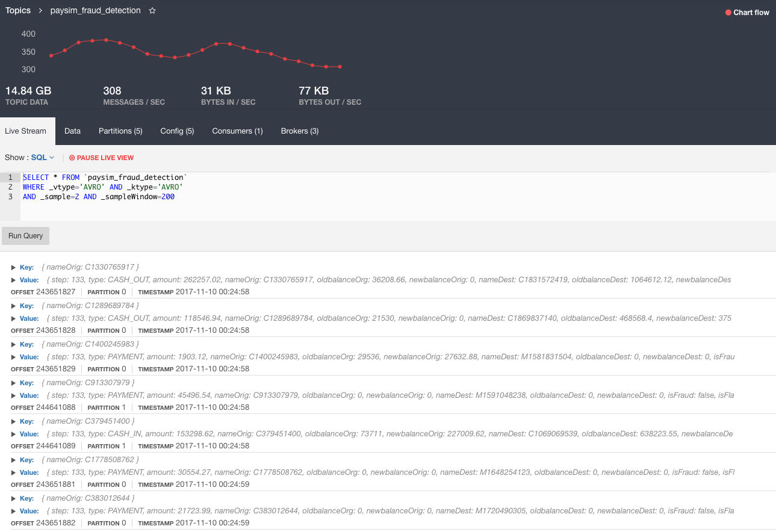Expand the key C379451400
The image size is (776, 532).
tap(13, 421)
